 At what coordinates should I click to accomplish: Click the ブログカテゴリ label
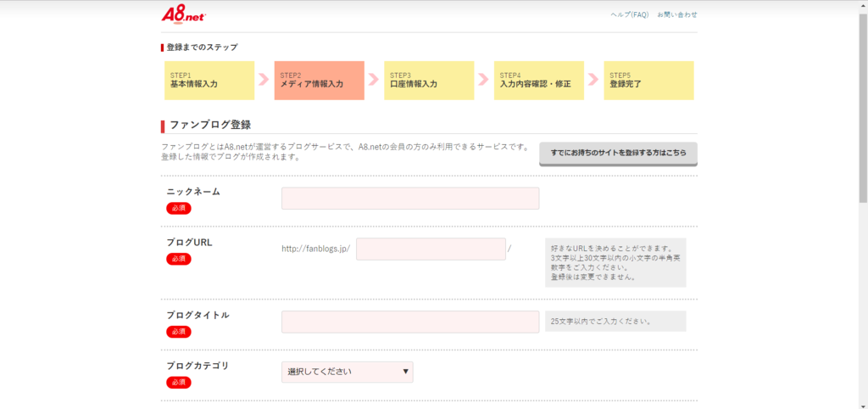(x=198, y=366)
